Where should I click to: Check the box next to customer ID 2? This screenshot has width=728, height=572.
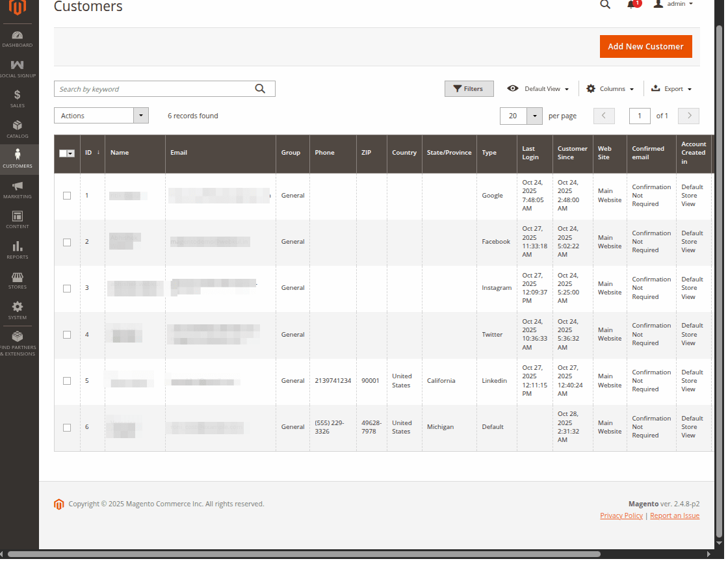(67, 242)
